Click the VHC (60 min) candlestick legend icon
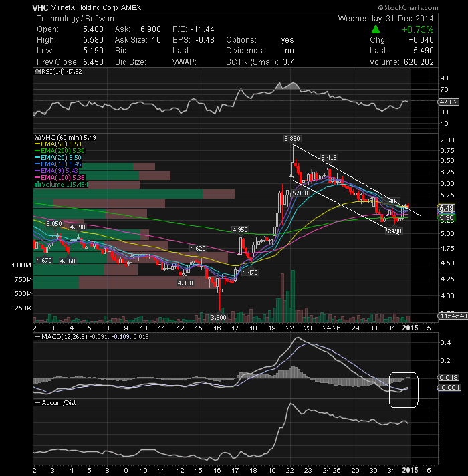468x476 pixels. [37, 138]
